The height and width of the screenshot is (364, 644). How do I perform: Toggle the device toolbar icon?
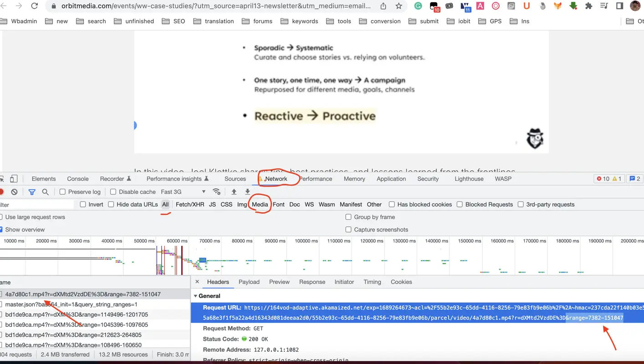pos(14,179)
